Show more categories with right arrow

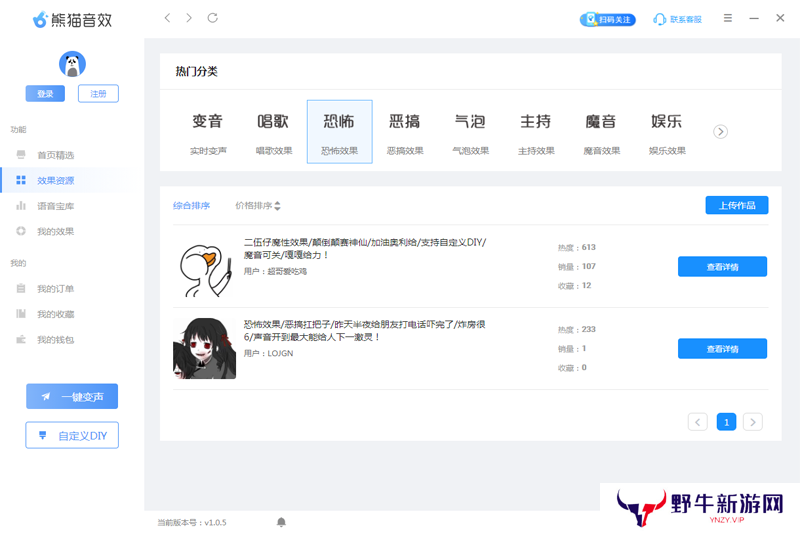pyautogui.click(x=720, y=132)
